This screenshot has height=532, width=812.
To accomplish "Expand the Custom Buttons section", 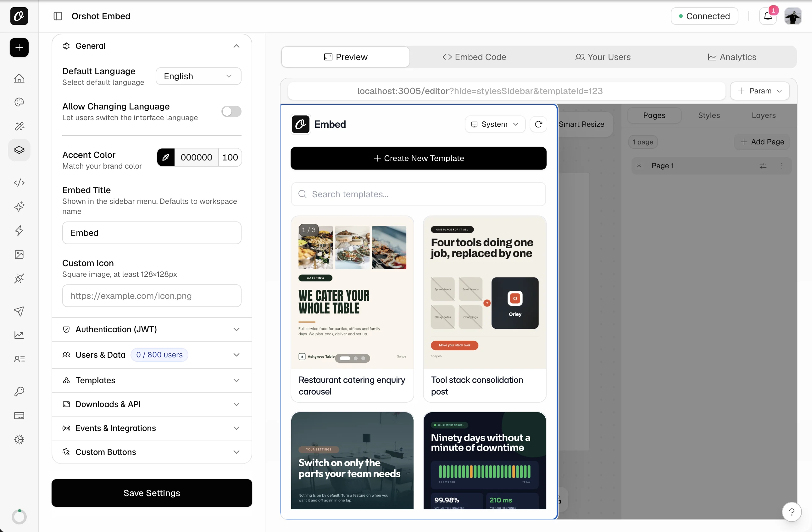I will [152, 452].
